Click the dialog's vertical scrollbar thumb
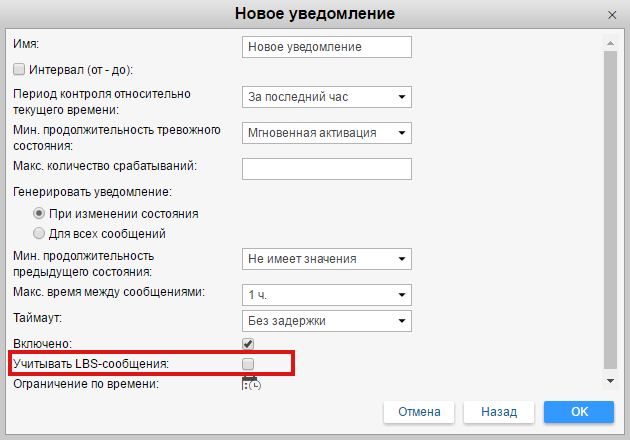 tap(611, 200)
